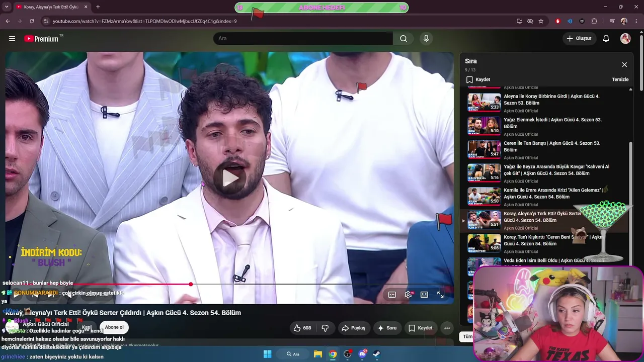Enter fullscreen video mode
Image resolution: width=644 pixels, height=362 pixels.
coord(440,295)
